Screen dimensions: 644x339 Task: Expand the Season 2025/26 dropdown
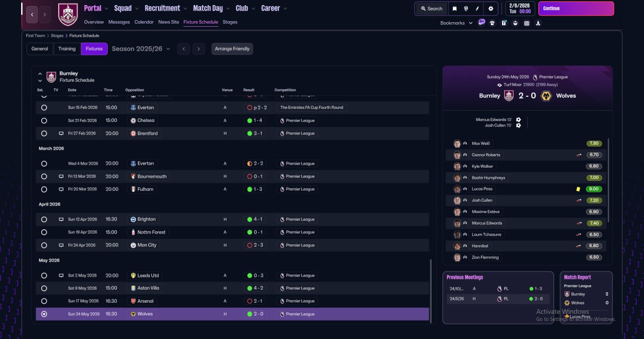coord(141,49)
